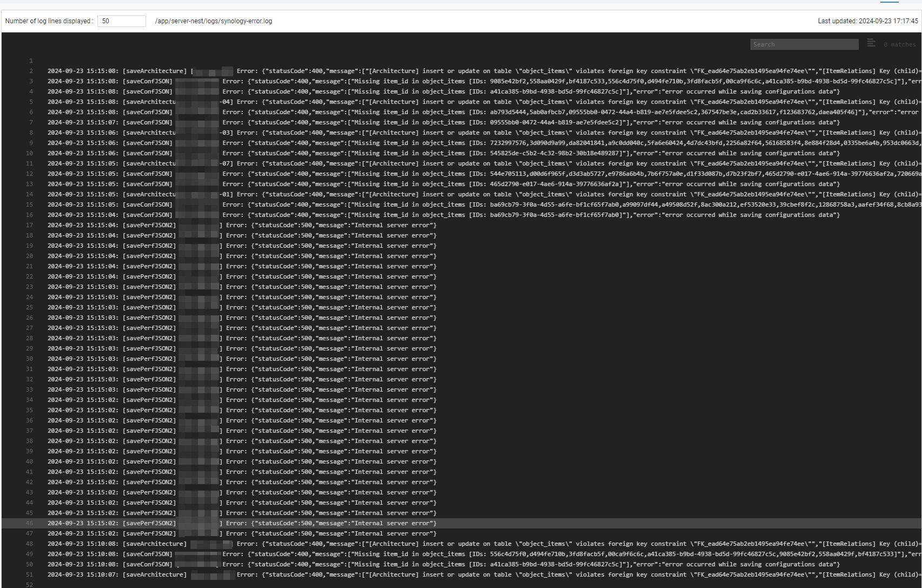Click the log path /app/server-nest/logs/synology-error.log

click(213, 21)
